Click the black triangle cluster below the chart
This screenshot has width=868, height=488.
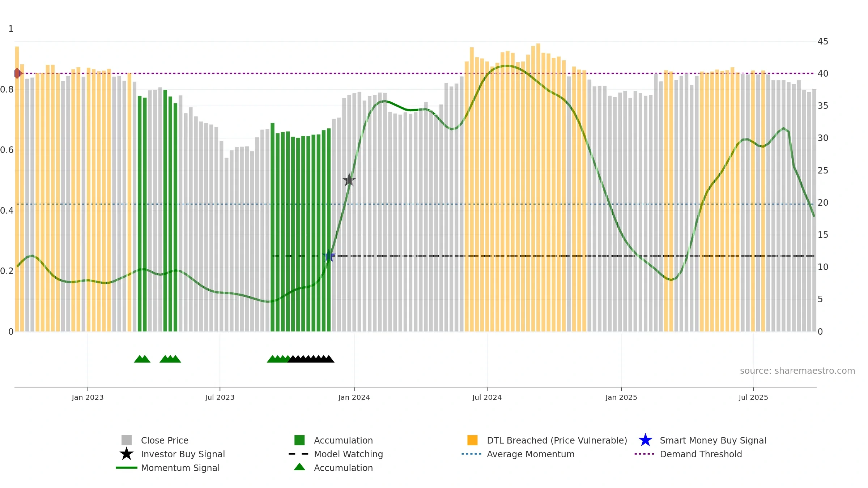pyautogui.click(x=311, y=359)
